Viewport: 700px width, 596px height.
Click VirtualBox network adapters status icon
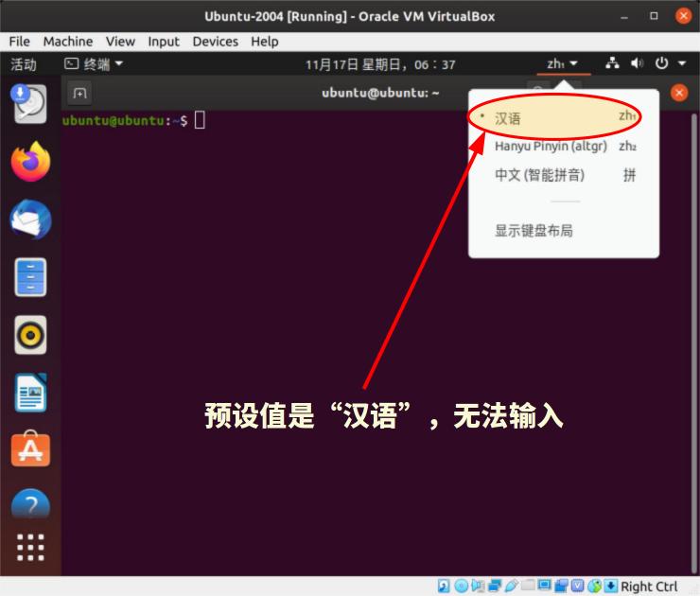(495, 586)
